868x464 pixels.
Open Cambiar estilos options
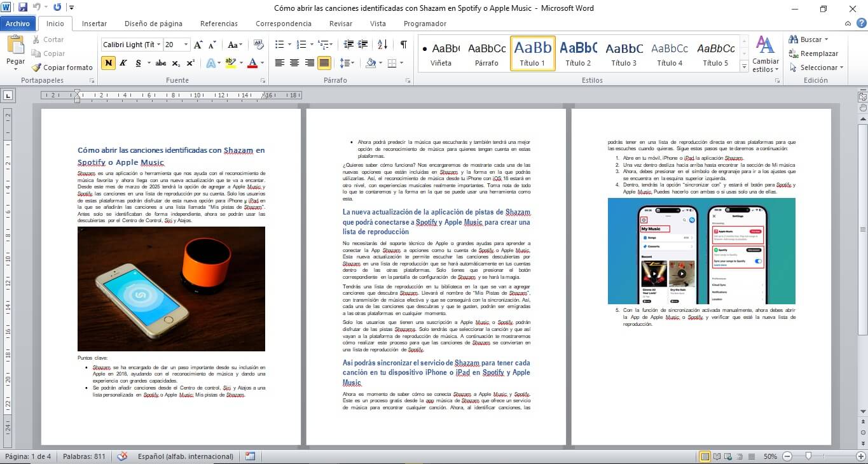coord(765,55)
